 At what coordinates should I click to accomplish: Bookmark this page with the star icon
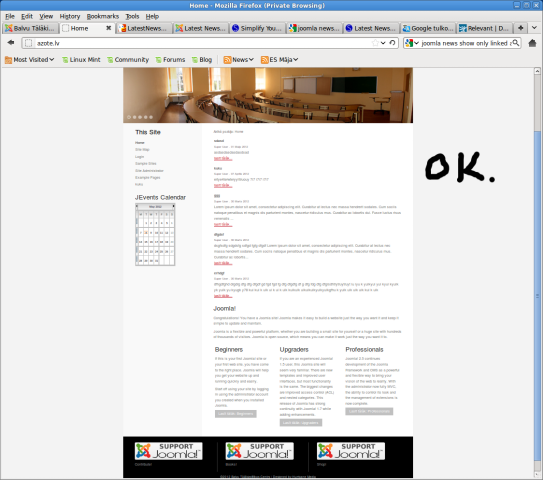[375, 43]
